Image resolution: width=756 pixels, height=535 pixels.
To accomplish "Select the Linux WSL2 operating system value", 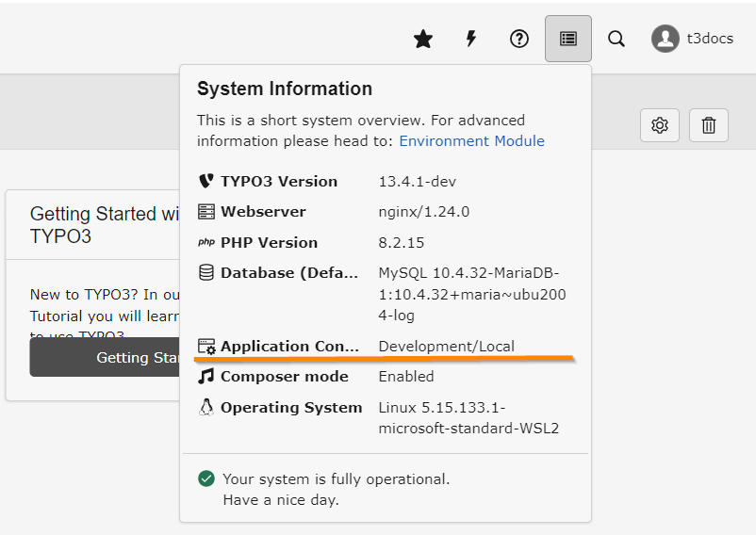I will (468, 417).
